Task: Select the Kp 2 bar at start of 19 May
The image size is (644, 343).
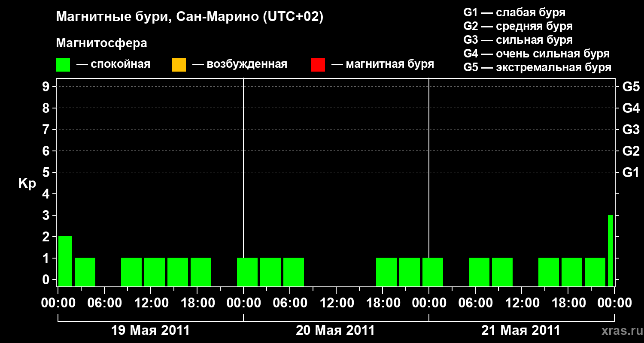Action: (x=65, y=261)
